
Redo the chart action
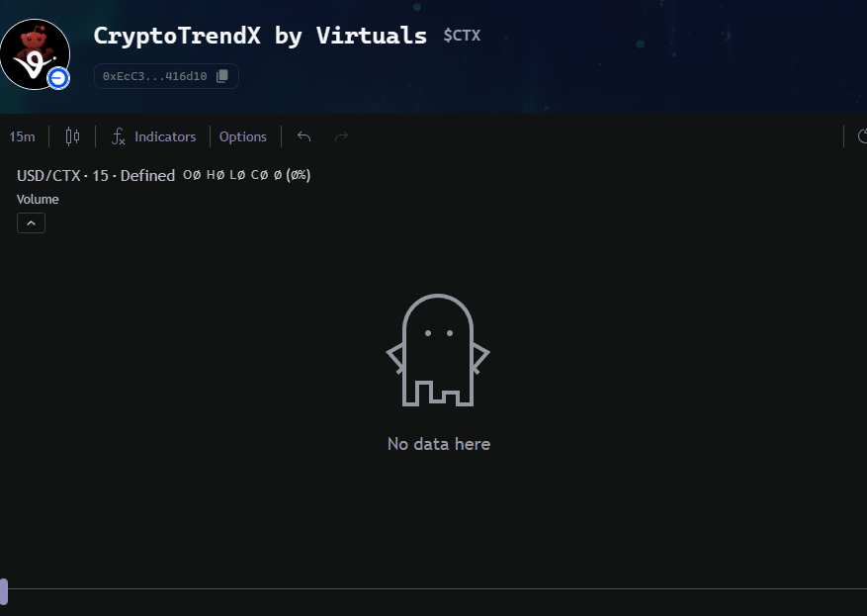[x=341, y=136]
